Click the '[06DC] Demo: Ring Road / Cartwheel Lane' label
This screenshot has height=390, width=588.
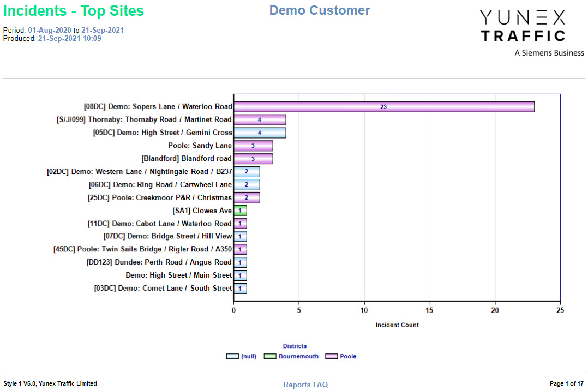coord(160,184)
